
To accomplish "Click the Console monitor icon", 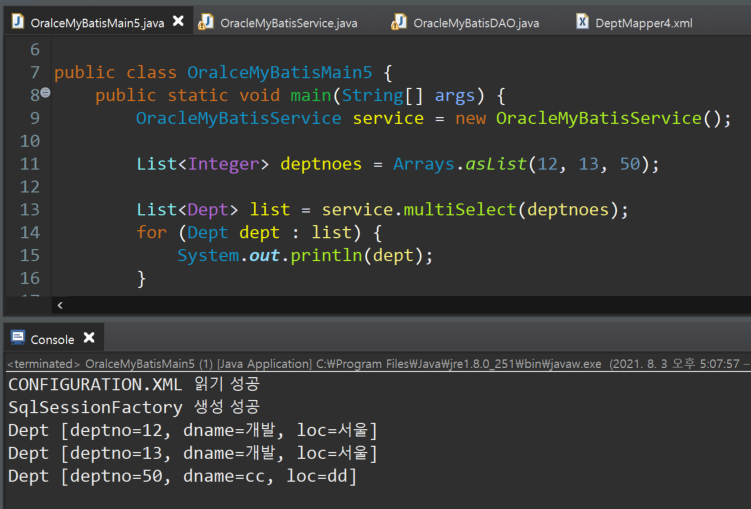I will click(x=18, y=338).
